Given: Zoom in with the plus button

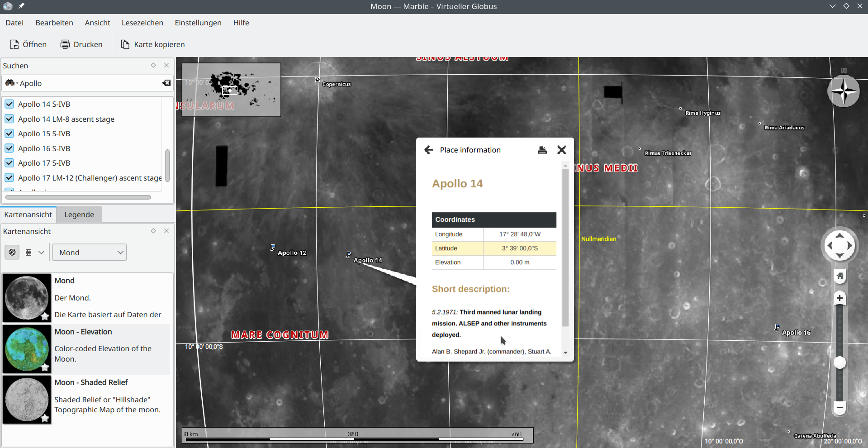Looking at the screenshot, I should [x=840, y=298].
